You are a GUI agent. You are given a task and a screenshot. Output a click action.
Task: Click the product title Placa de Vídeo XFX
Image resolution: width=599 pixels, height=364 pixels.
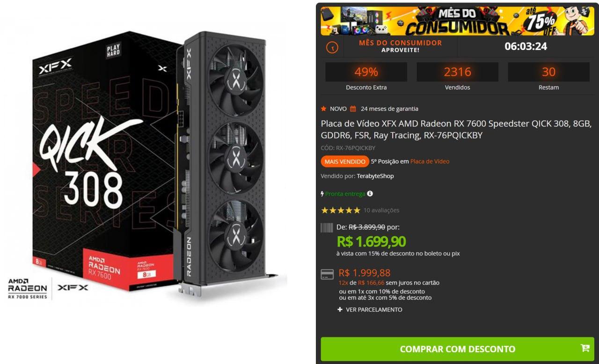[456, 130]
